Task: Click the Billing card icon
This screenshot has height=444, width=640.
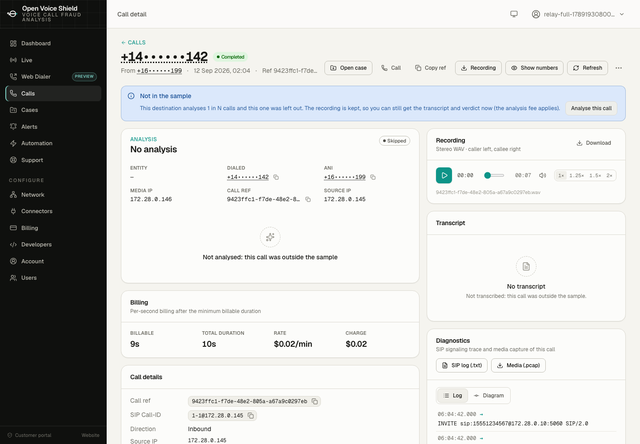Action: coord(13,228)
